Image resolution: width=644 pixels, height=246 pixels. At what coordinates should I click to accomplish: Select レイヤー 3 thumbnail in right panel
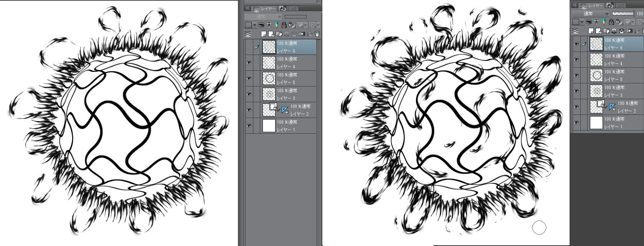(596, 91)
